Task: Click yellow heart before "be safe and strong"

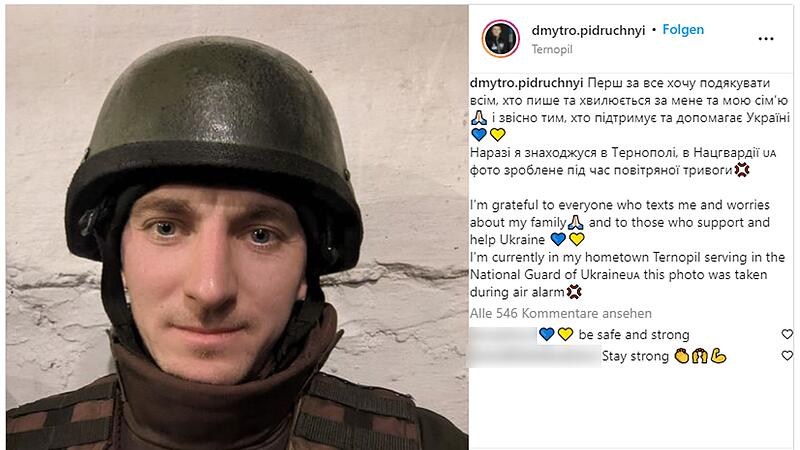Action: tap(565, 334)
